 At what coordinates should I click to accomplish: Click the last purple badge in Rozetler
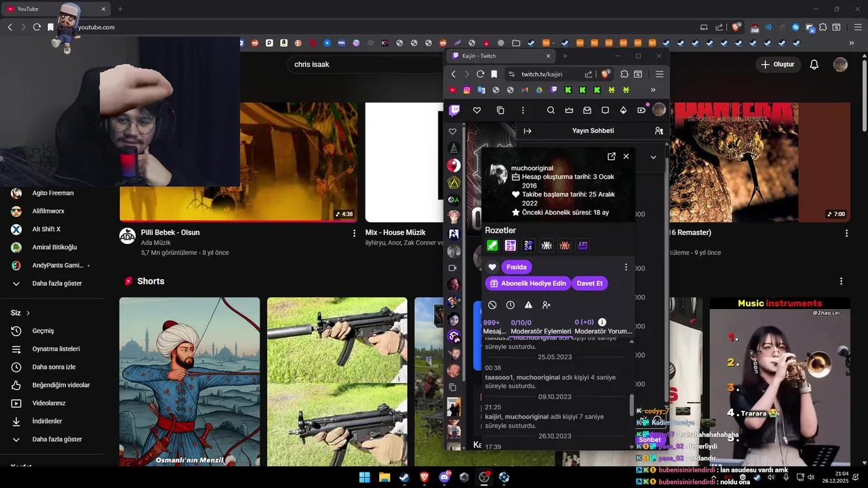click(x=583, y=245)
